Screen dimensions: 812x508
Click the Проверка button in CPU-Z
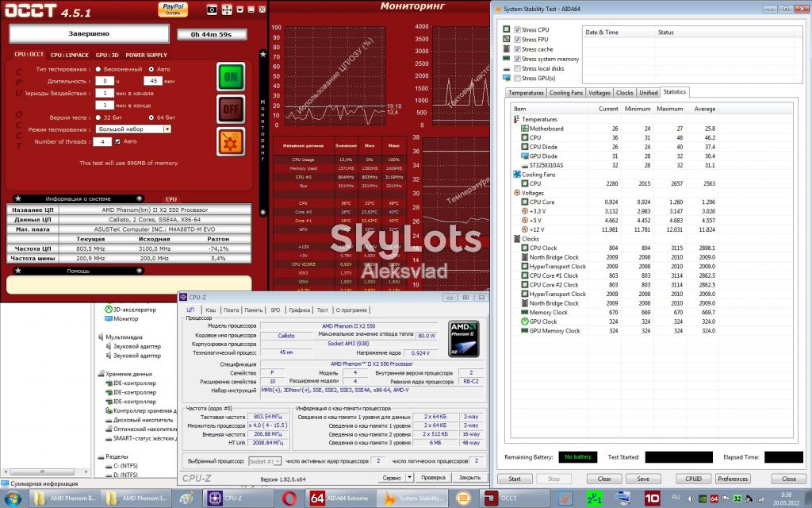(434, 477)
